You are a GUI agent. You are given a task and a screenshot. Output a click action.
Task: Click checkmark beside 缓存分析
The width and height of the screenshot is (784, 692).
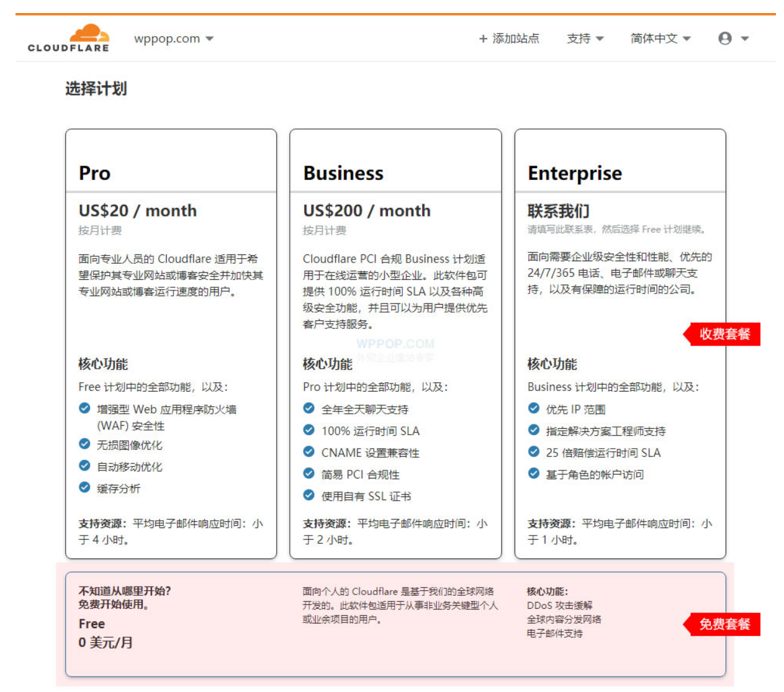84,488
